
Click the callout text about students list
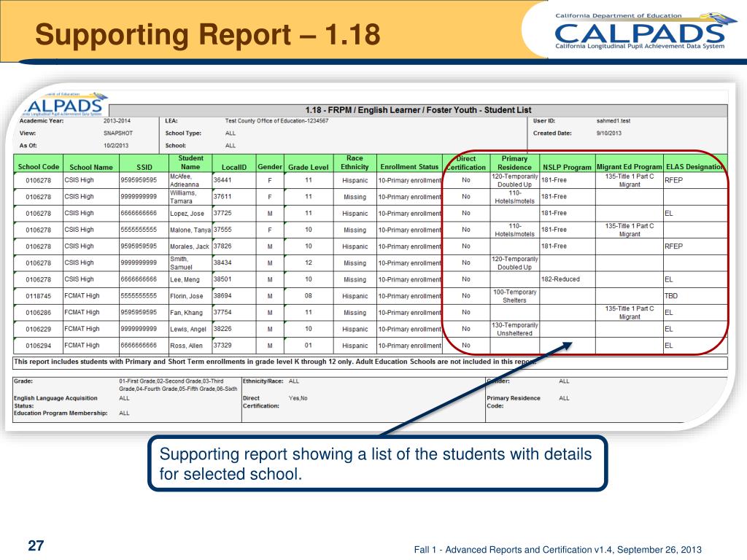[376, 464]
